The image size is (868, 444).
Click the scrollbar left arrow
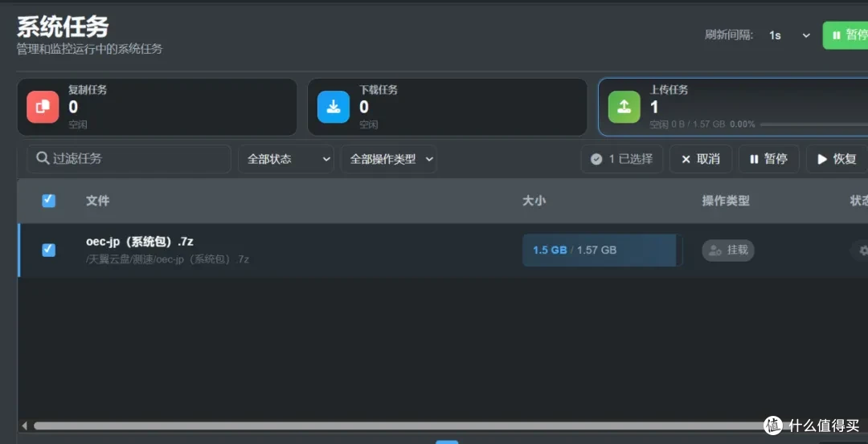pyautogui.click(x=24, y=426)
